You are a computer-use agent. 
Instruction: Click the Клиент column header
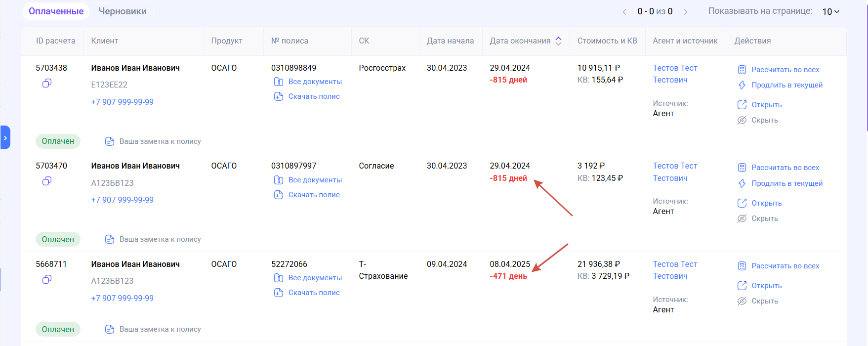pos(105,41)
